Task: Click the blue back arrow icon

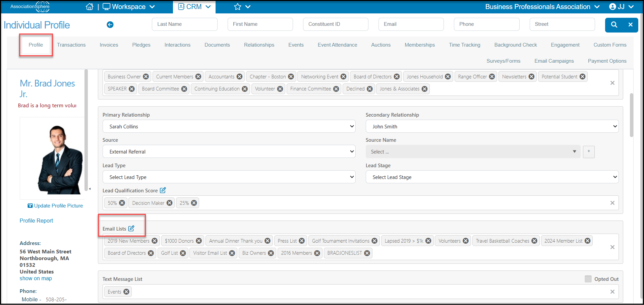Action: coord(110,24)
